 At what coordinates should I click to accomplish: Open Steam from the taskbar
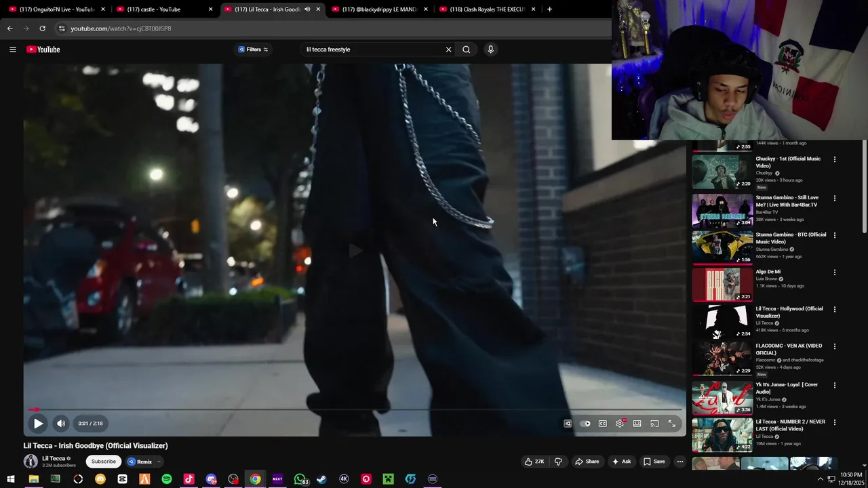321,479
